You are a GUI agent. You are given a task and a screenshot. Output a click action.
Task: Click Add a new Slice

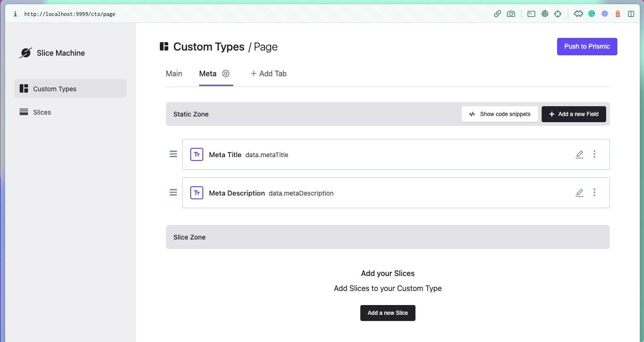[x=387, y=313]
